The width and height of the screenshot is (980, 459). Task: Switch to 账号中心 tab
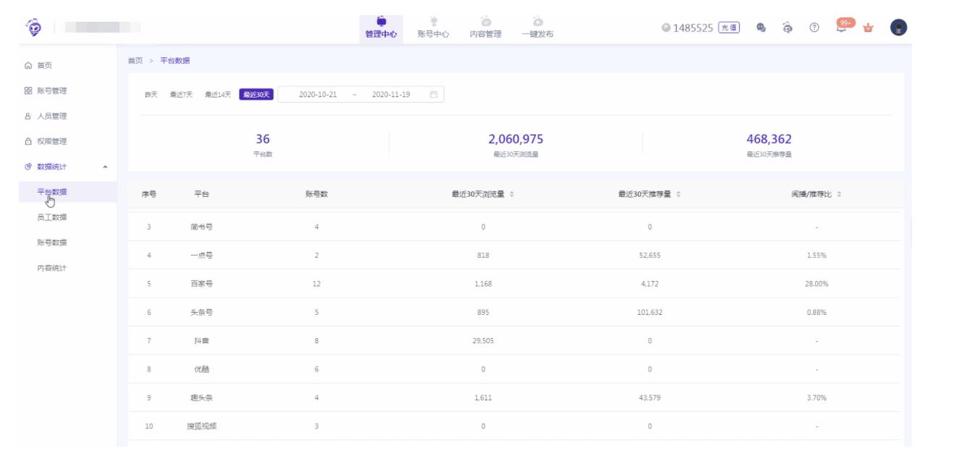click(x=433, y=28)
